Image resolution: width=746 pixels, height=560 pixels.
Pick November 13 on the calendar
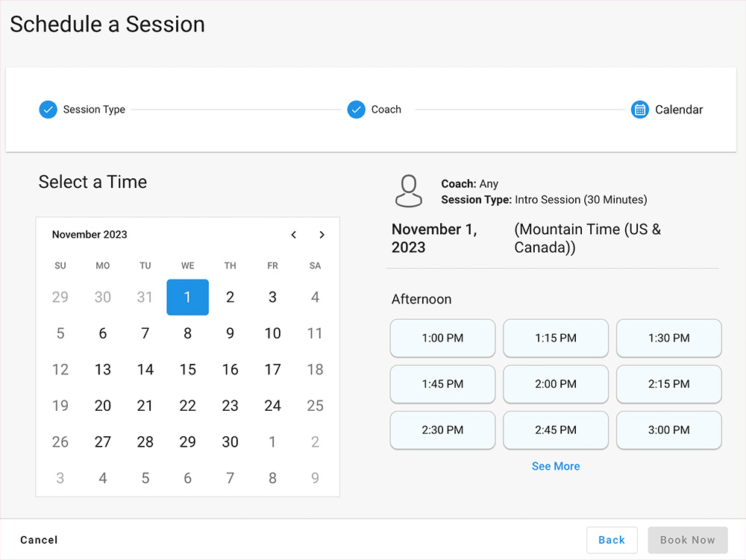pos(103,369)
